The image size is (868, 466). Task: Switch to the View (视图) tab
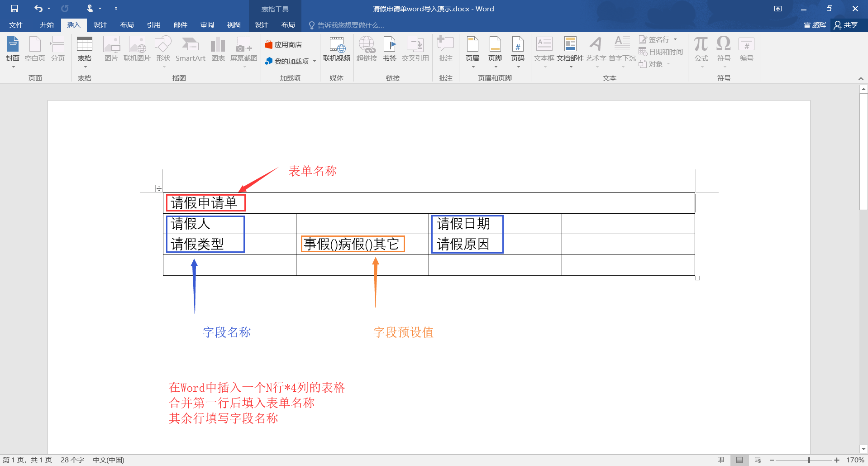coord(234,25)
